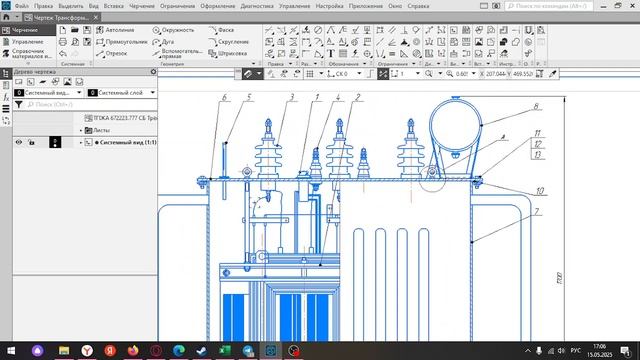Image resolution: width=640 pixels, height=360 pixels.
Task: Select the Скругление tool
Action: point(229,42)
